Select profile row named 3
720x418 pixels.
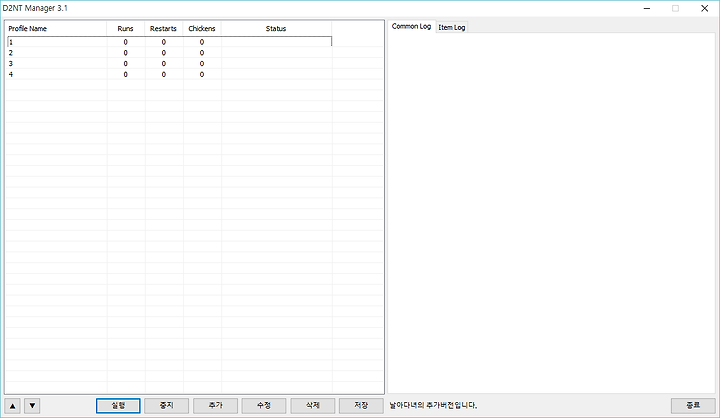169,63
